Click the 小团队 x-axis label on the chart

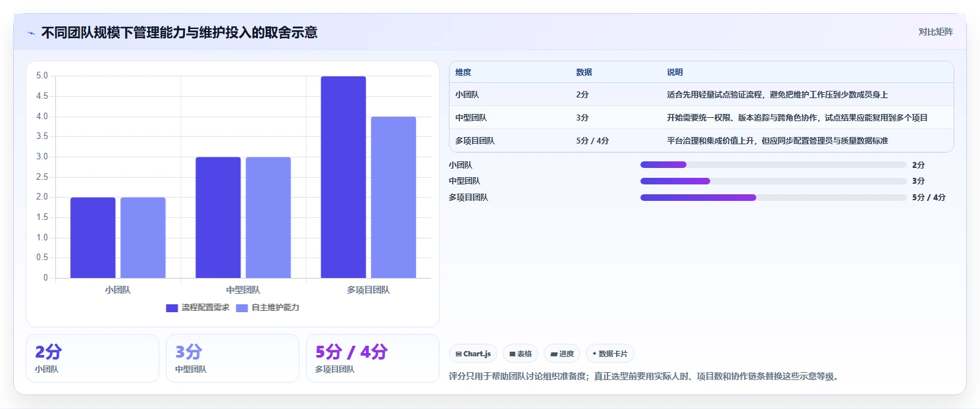pyautogui.click(x=118, y=290)
